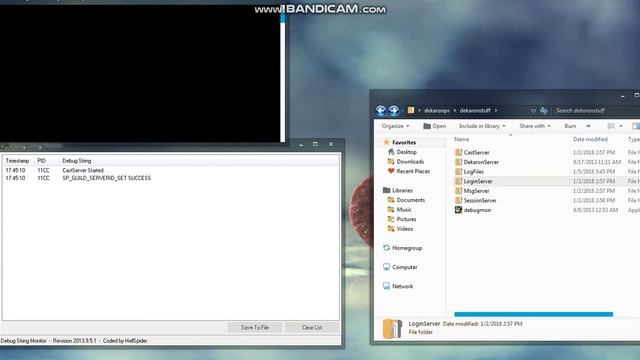Screen dimensions: 640x360
Task: Maximize the Debug String Monitor window
Action: click(x=315, y=144)
